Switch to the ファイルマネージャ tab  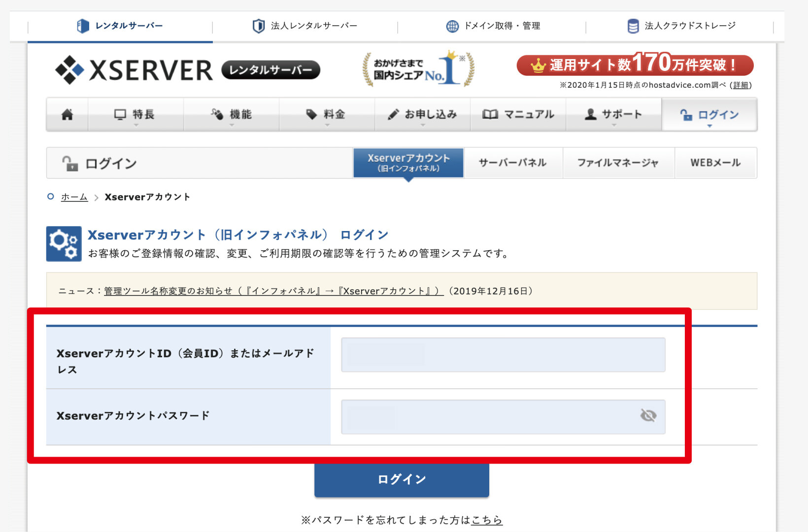[x=618, y=163]
